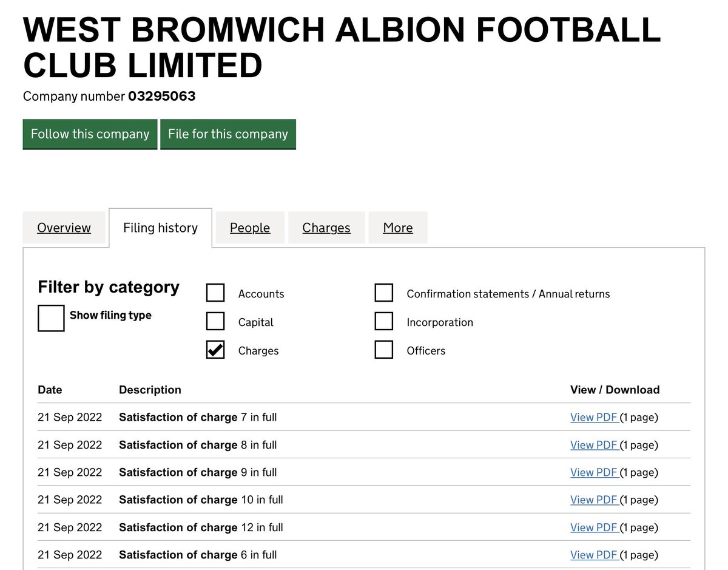Click the Follow this company button
Image resolution: width=728 pixels, height=570 pixels.
pyautogui.click(x=90, y=134)
